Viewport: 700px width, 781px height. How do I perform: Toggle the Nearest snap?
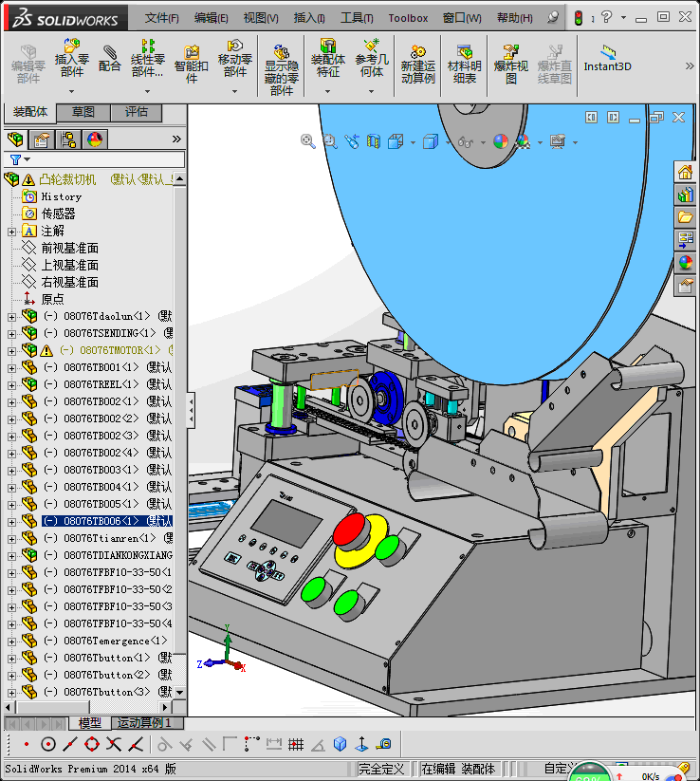coord(136,744)
